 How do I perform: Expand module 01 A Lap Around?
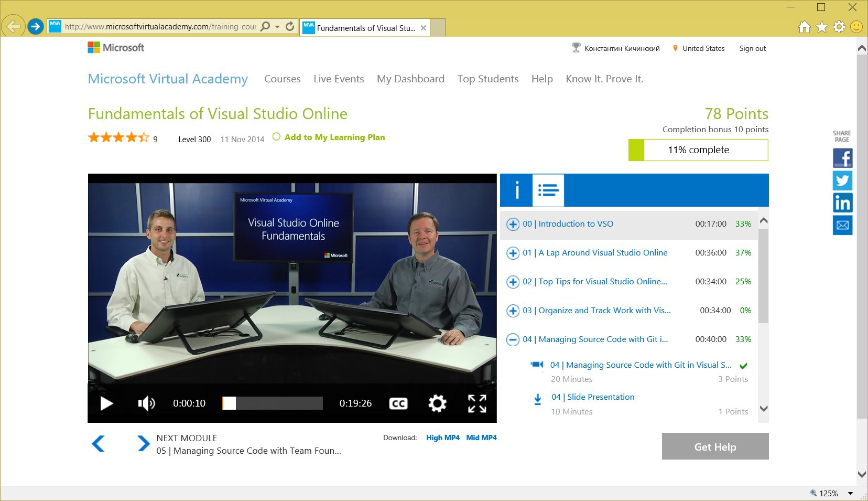pos(513,253)
